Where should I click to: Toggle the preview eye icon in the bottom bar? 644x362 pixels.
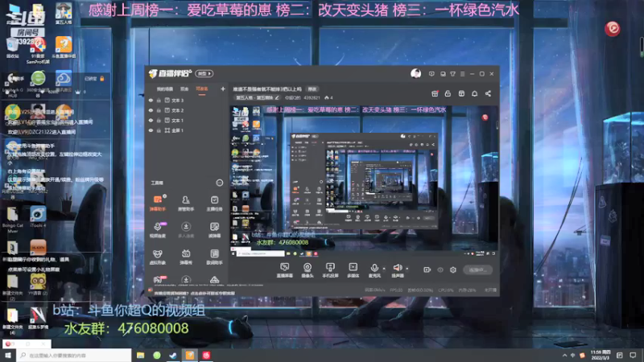440,269
